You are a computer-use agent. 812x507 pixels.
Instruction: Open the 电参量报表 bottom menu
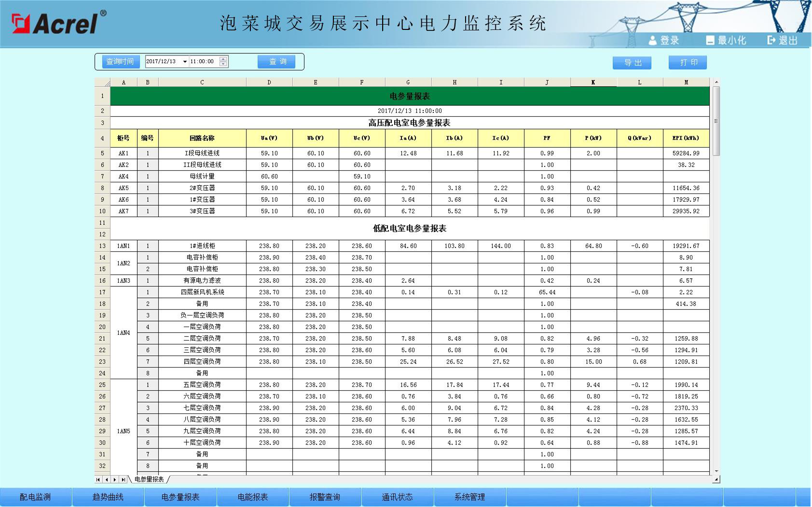pos(180,497)
